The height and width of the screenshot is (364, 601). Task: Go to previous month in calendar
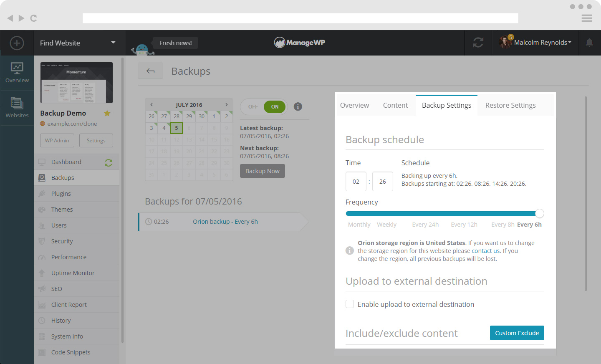click(x=152, y=105)
